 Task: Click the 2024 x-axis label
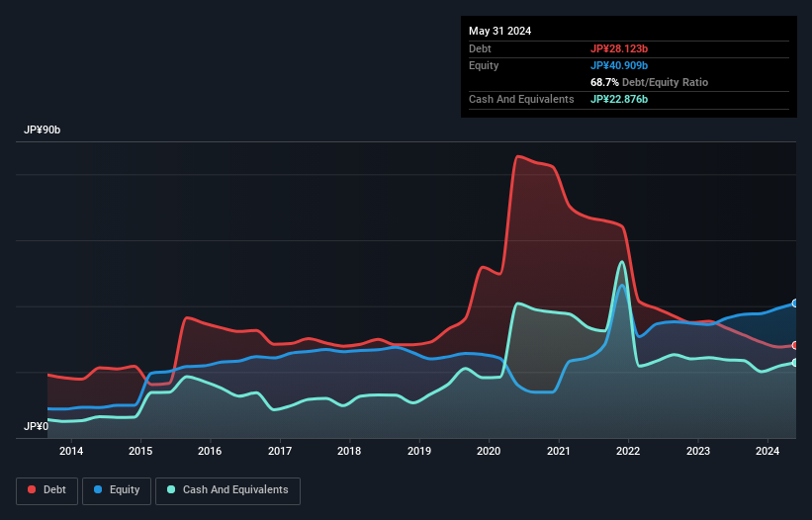tap(767, 451)
